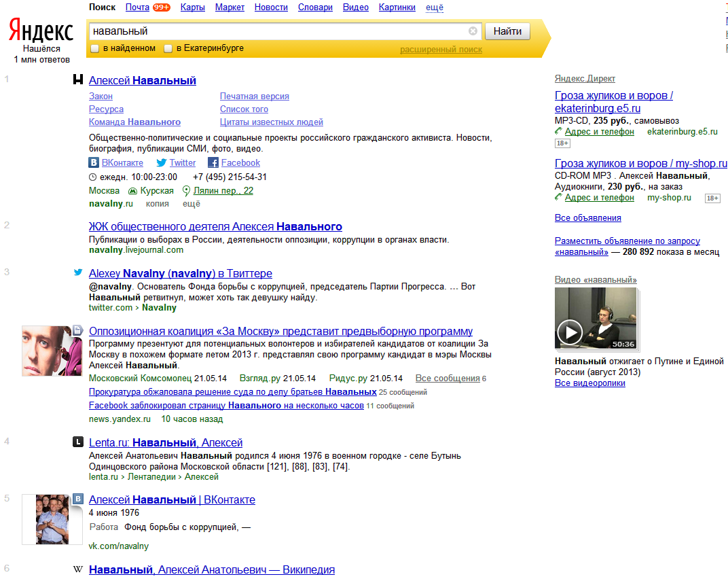Open Гроза жуликов и воров my-shop.ru ad

click(x=641, y=164)
